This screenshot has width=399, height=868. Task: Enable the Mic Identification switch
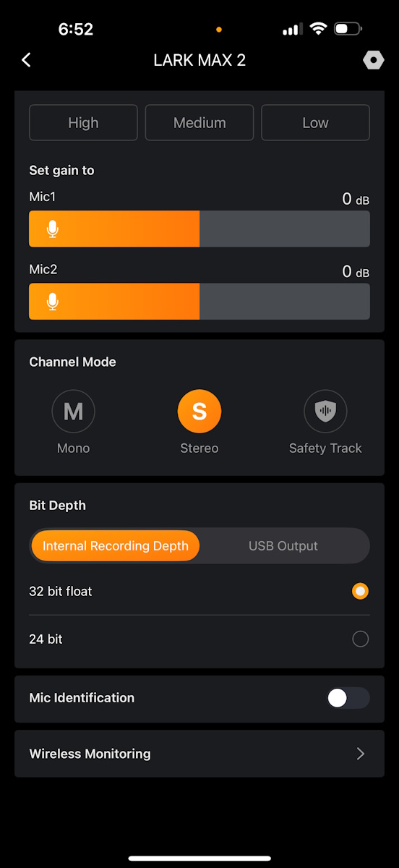(x=348, y=698)
